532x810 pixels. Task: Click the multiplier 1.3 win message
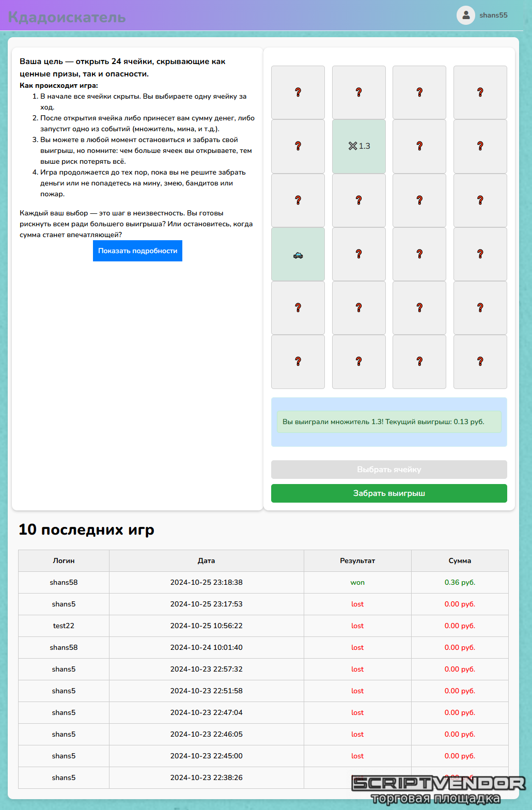[389, 422]
